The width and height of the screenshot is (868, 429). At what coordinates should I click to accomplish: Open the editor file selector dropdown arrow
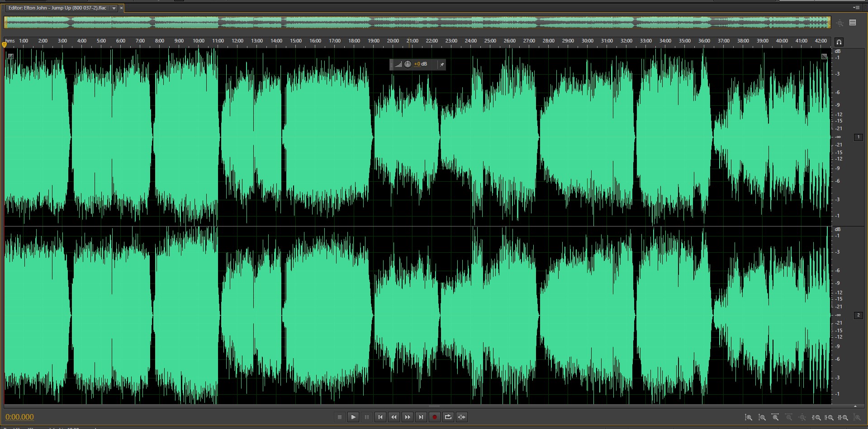coord(114,8)
